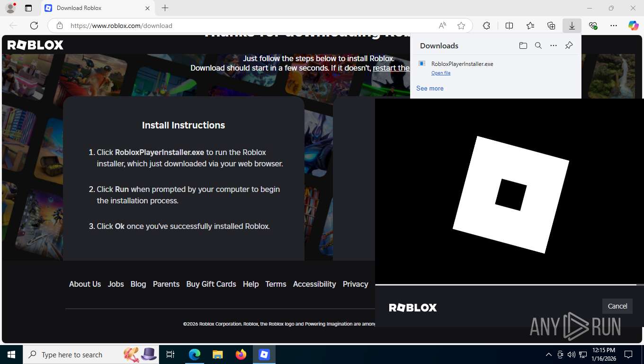This screenshot has height=364, width=644.
Task: Search downloads with magnifier icon
Action: 538,45
